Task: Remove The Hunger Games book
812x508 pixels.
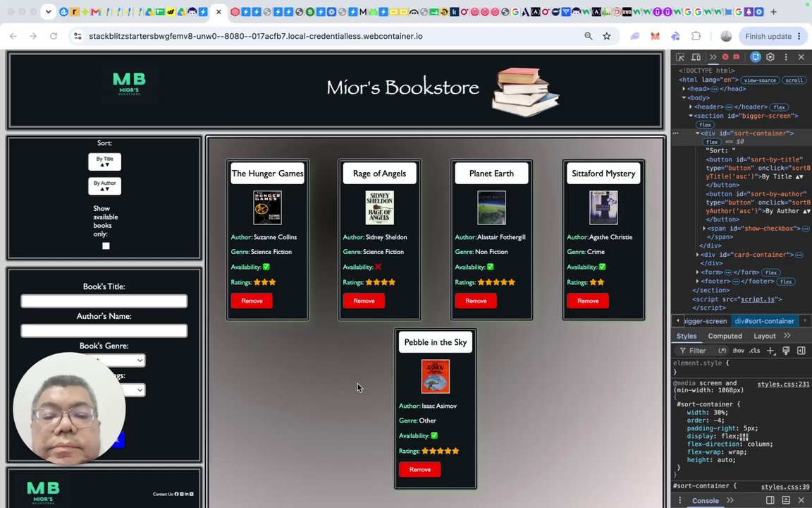Action: click(252, 301)
